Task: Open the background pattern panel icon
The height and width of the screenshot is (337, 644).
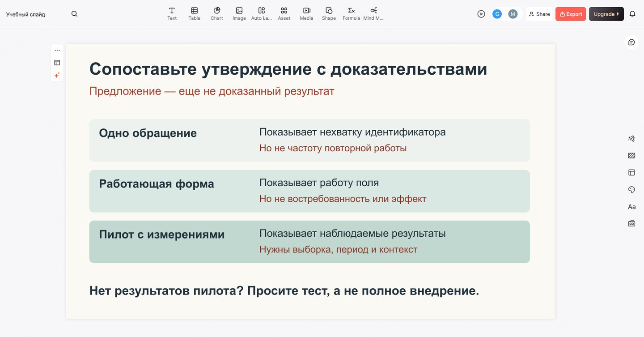Action: (x=631, y=156)
